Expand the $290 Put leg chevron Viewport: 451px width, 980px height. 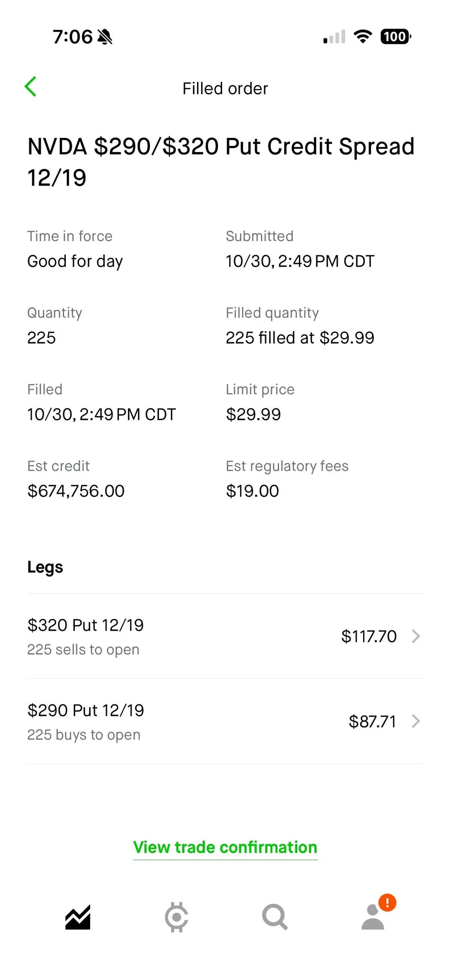coord(416,721)
